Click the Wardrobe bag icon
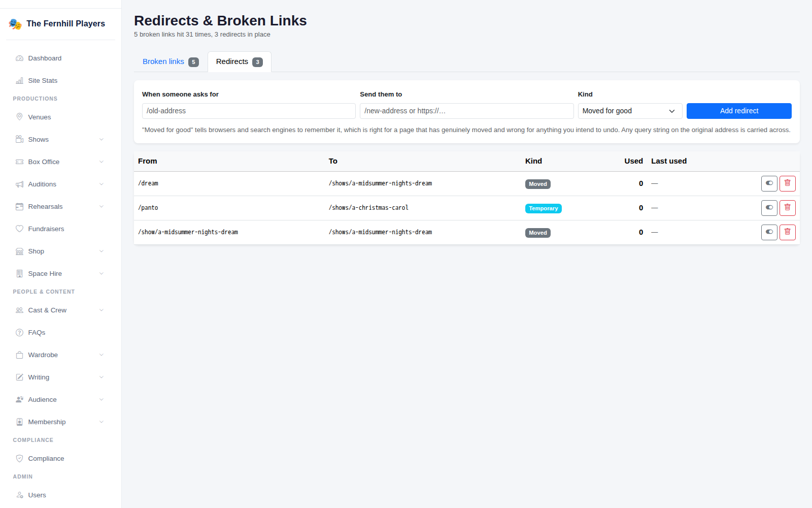The height and width of the screenshot is (508, 812). pos(19,355)
